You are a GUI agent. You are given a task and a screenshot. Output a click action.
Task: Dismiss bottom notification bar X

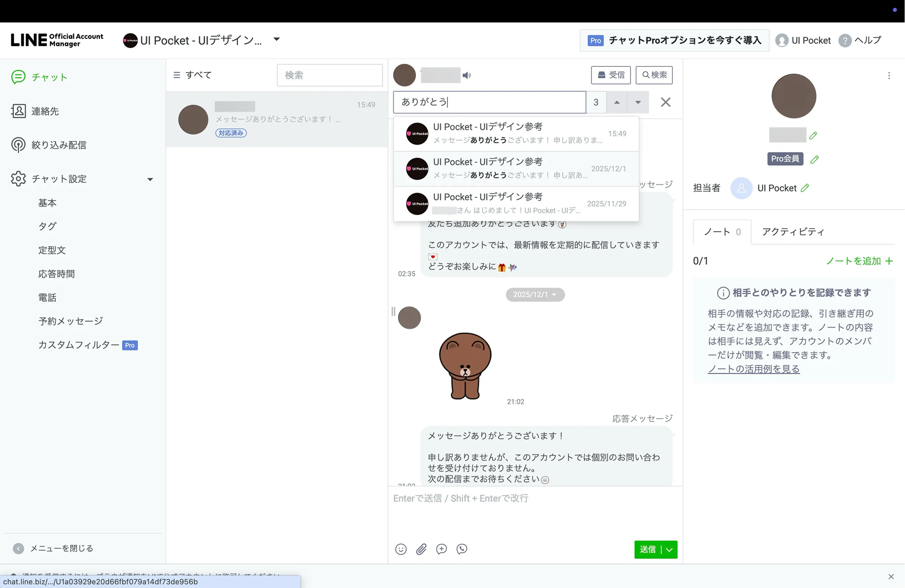(891, 577)
